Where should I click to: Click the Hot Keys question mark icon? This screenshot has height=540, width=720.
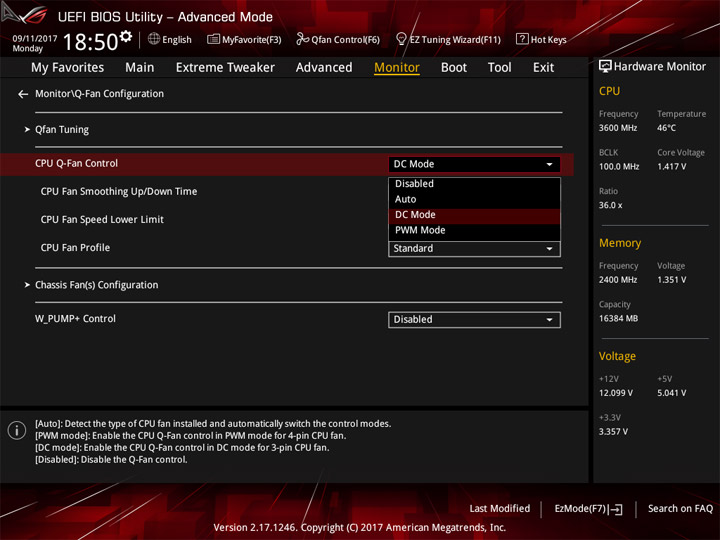click(x=522, y=39)
